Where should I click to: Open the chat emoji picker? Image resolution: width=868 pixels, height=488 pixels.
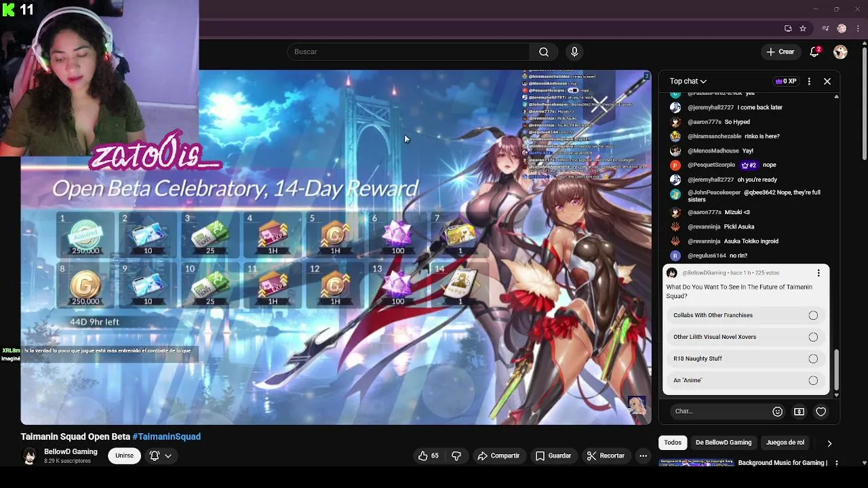tap(778, 411)
